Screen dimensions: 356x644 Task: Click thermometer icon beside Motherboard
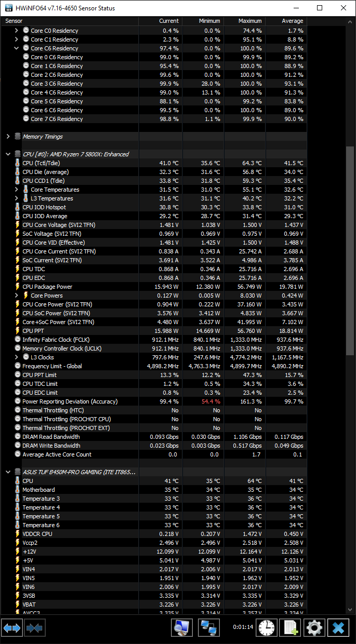[18, 490]
